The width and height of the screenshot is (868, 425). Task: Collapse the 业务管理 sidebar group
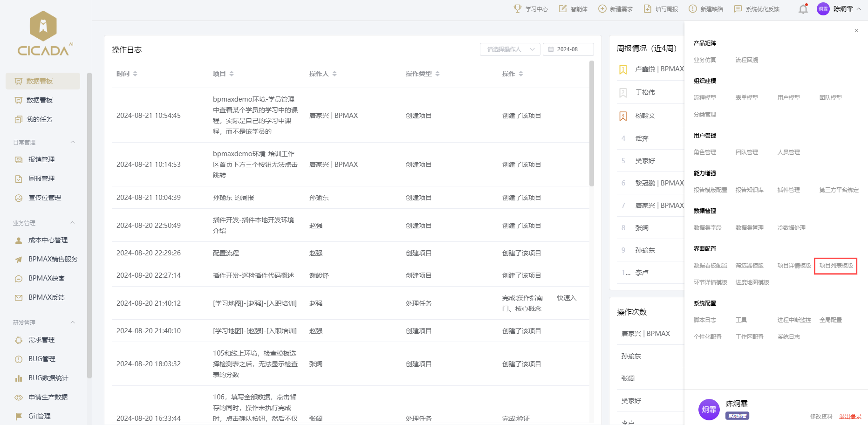tap(73, 223)
